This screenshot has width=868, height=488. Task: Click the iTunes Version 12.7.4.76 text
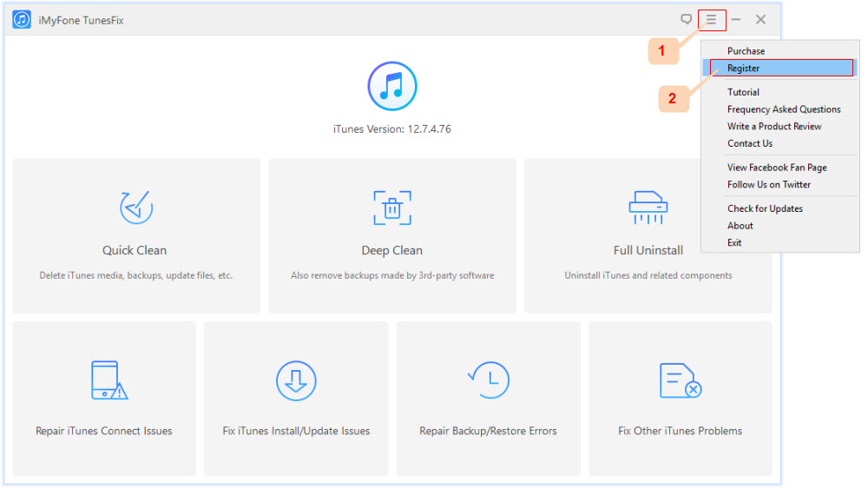(x=392, y=129)
